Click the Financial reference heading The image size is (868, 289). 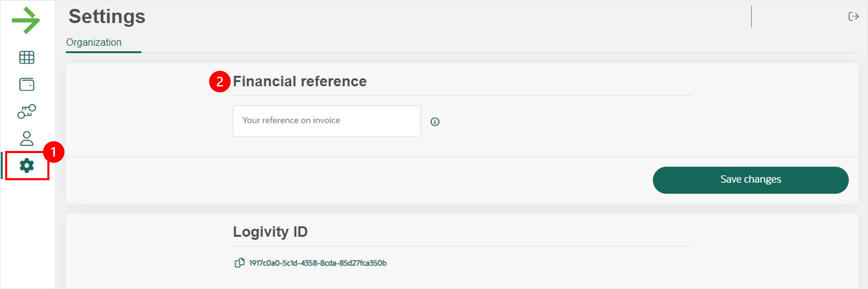300,81
